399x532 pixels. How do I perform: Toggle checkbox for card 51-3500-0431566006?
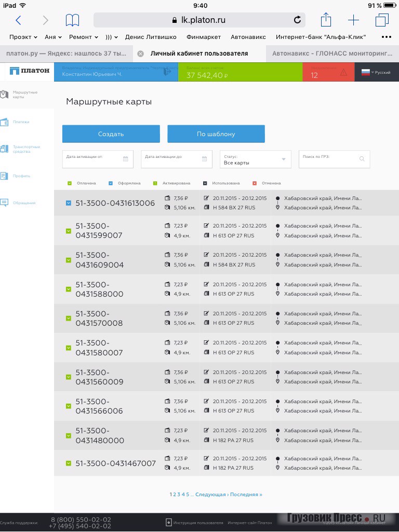pyautogui.click(x=68, y=406)
